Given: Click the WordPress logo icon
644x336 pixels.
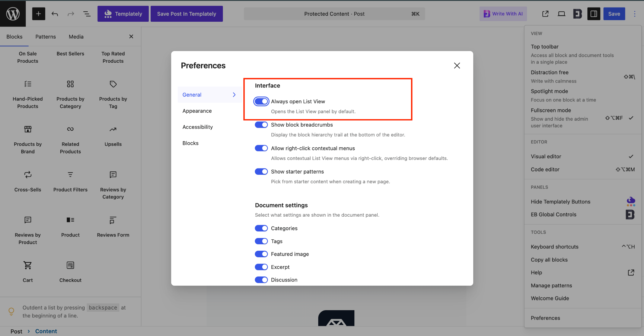Looking at the screenshot, I should 13,14.
